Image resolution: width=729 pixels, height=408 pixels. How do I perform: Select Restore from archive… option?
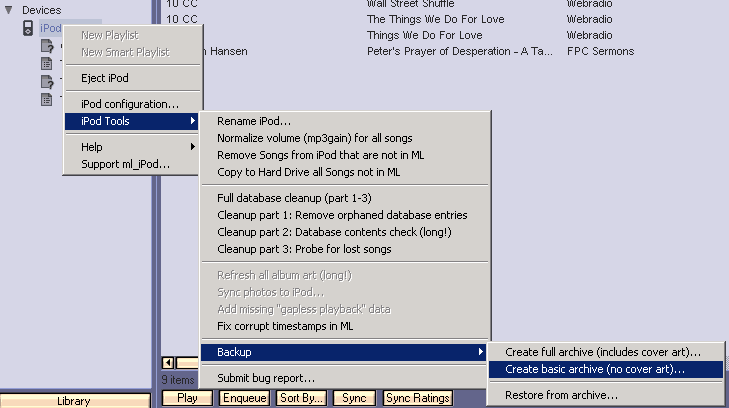tap(606, 395)
